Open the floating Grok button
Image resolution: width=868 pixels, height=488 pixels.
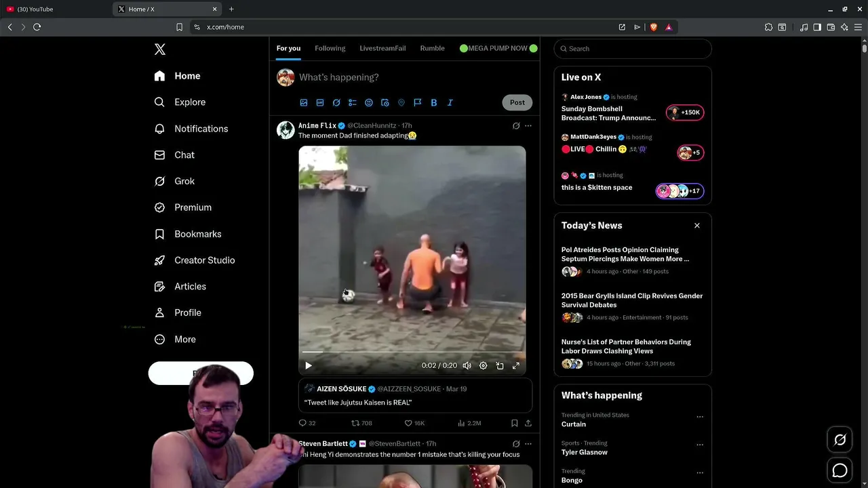click(840, 440)
